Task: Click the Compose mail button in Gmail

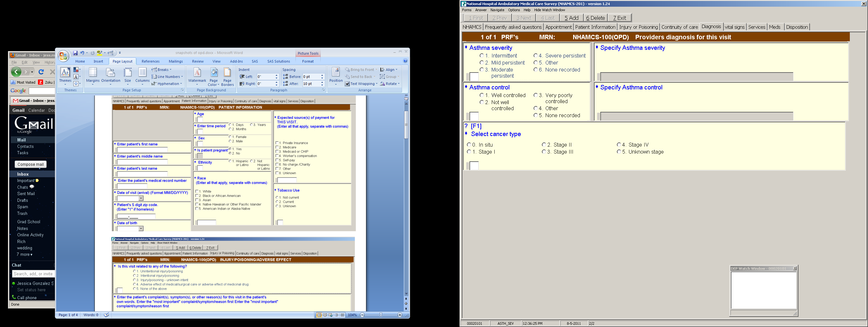Action: [31, 164]
